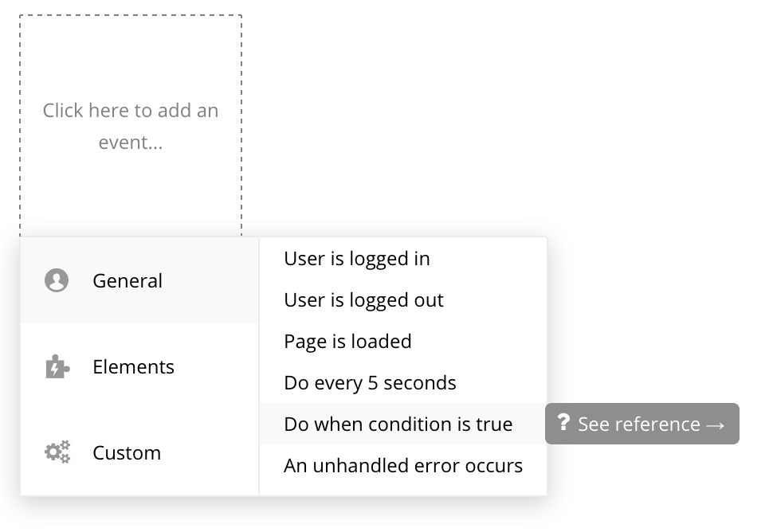
Task: Choose 'Do when condition is true'
Action: 398,424
